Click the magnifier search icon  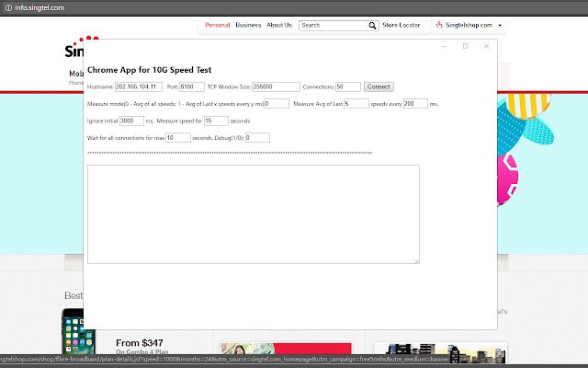pos(372,26)
